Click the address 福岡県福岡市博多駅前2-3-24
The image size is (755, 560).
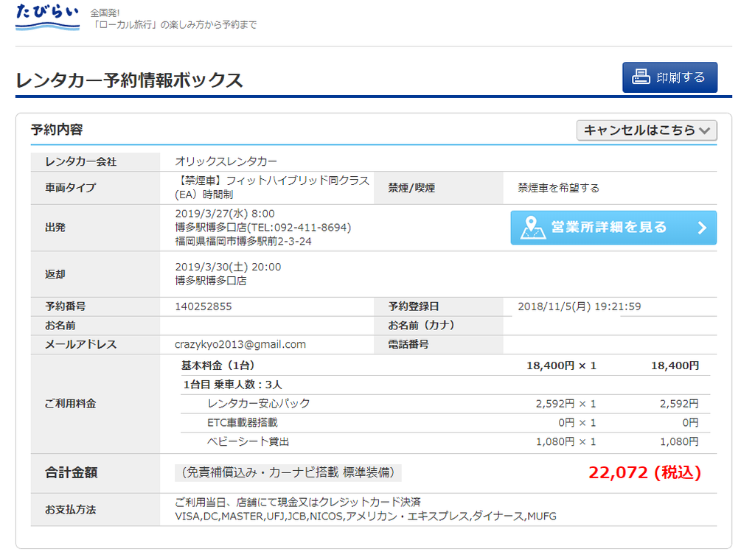(x=243, y=242)
